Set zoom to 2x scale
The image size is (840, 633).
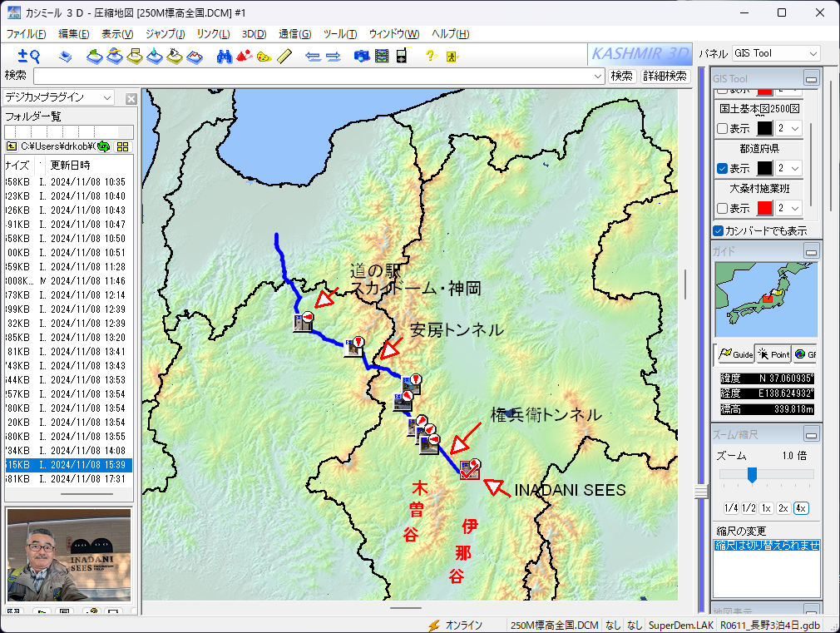pos(783,508)
